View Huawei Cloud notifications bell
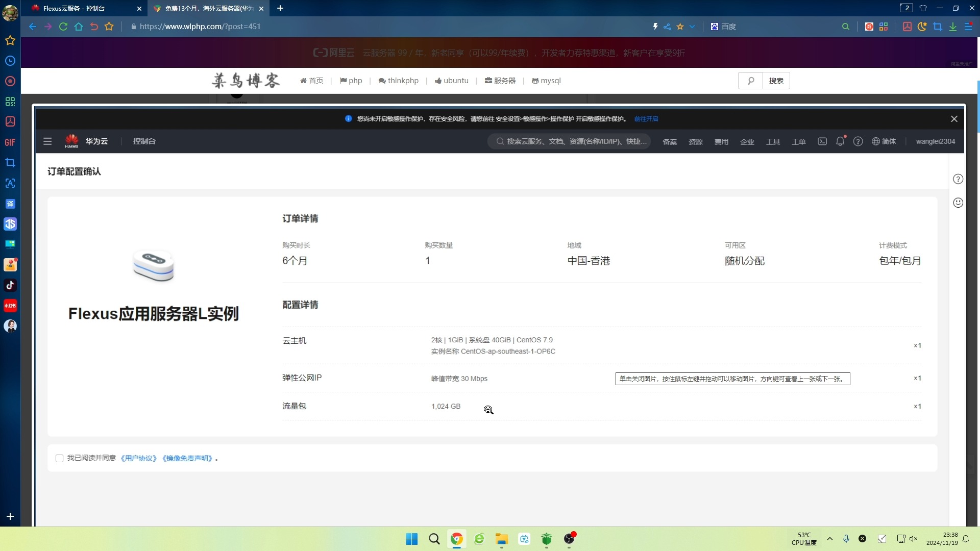This screenshot has height=551, width=980. [840, 141]
